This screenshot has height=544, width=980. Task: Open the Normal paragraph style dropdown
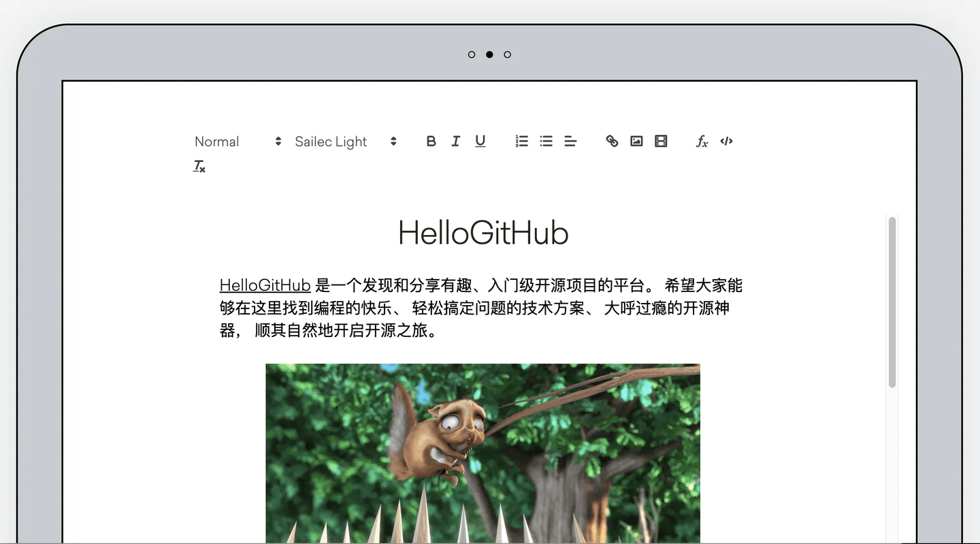click(217, 141)
